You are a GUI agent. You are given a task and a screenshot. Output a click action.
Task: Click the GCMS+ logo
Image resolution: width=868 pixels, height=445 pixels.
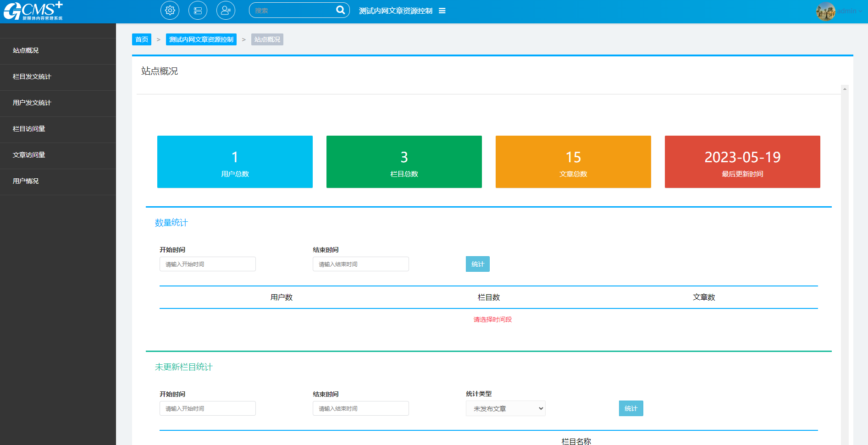[33, 11]
